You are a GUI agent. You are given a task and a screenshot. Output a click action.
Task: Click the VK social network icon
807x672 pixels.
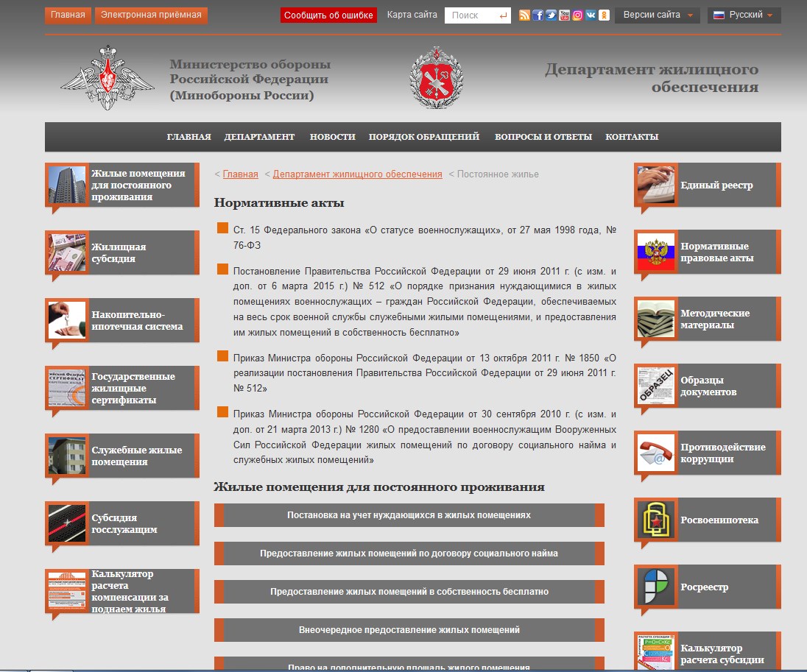[x=591, y=15]
